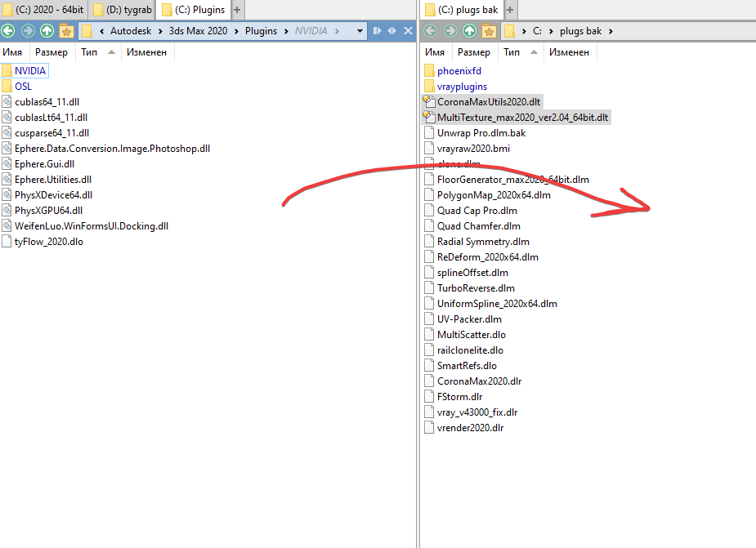Viewport: 756px width, 548px height.
Task: Click the back arrow in left pane
Action: (x=8, y=31)
